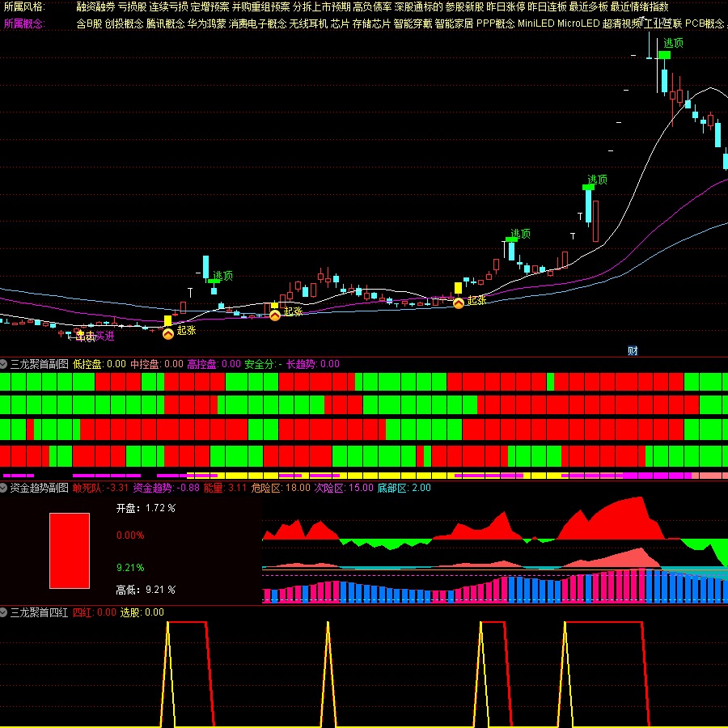Image resolution: width=728 pixels, height=728 pixels.
Task: Click the large red rectangle in 资金趋势 panel
Action: [x=70, y=550]
